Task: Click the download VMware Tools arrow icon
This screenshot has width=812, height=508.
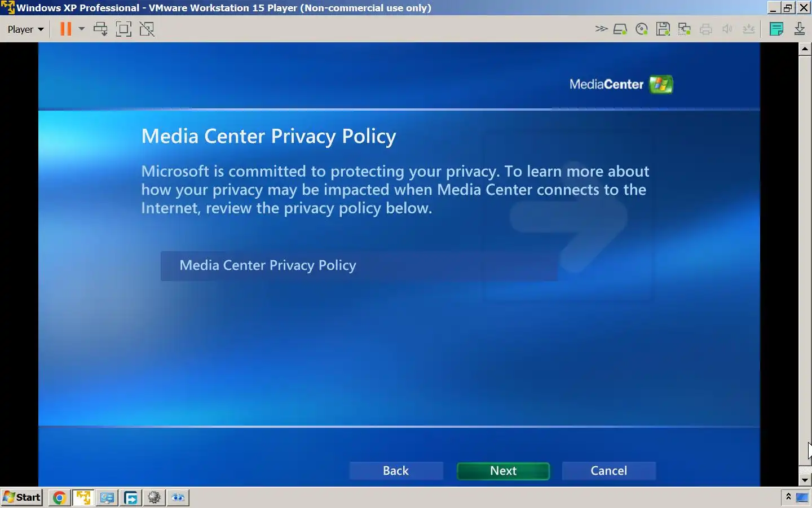Action: 800,29
